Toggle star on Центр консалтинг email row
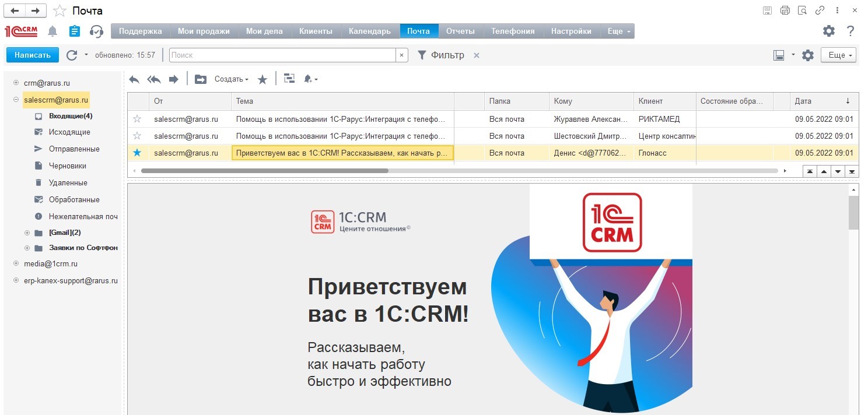The width and height of the screenshot is (868, 415). pos(137,136)
